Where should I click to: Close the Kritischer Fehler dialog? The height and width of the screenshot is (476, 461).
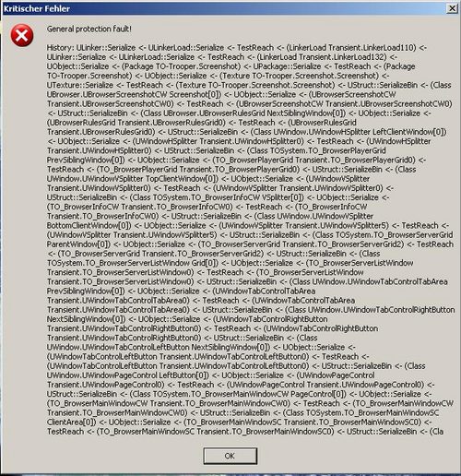[x=452, y=8]
